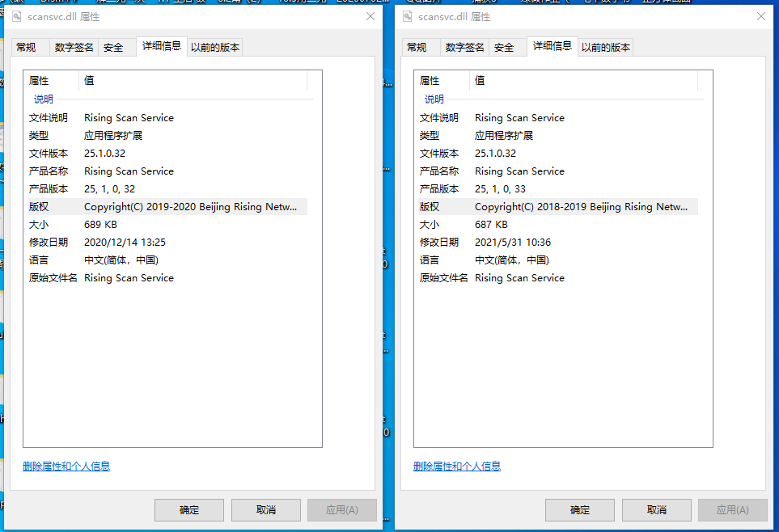This screenshot has width=779, height=532.
Task: Click 应用(A) in left dialog
Action: [x=342, y=510]
